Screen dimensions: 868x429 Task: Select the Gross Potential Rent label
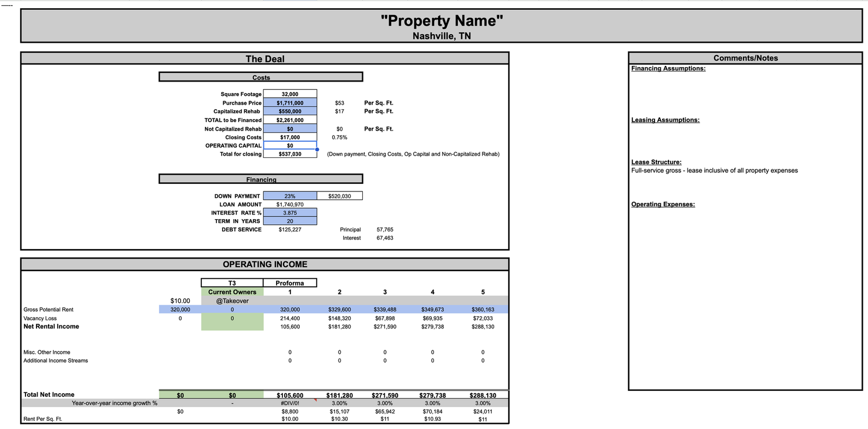(49, 310)
